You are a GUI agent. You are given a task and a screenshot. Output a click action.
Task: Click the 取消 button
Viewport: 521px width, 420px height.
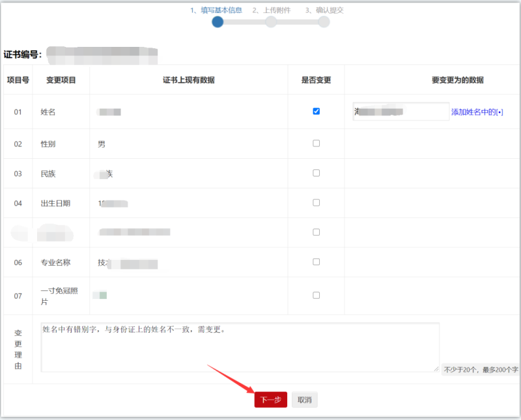(306, 399)
